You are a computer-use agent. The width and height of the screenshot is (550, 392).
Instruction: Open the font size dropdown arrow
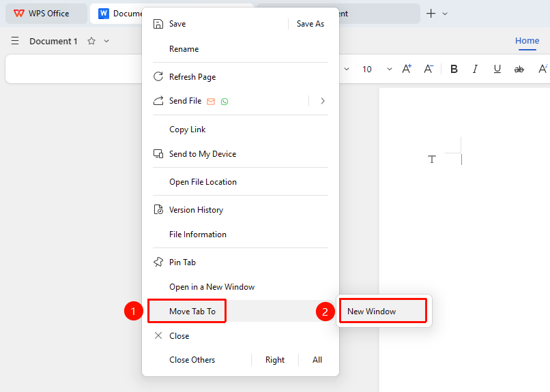pyautogui.click(x=390, y=69)
